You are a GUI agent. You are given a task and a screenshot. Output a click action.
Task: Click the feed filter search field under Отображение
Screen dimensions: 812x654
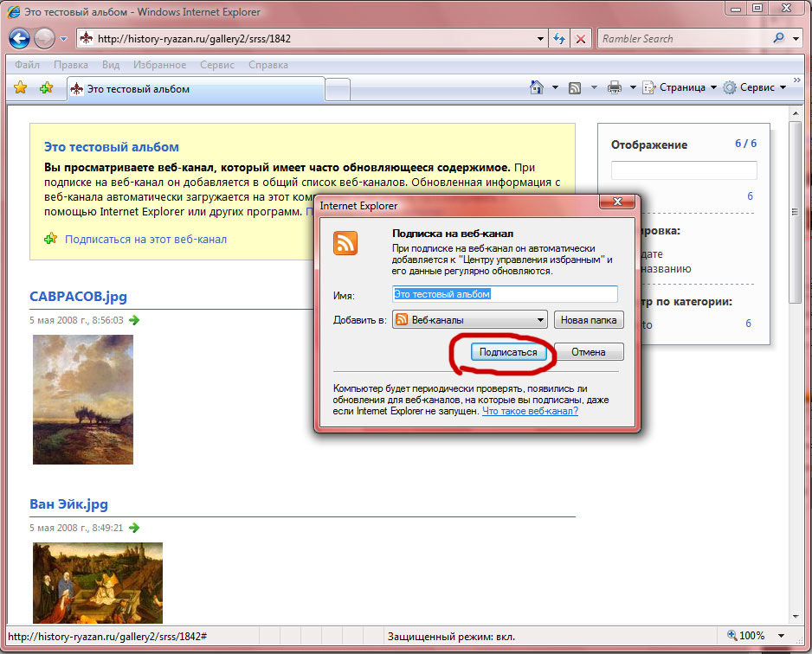coord(684,170)
